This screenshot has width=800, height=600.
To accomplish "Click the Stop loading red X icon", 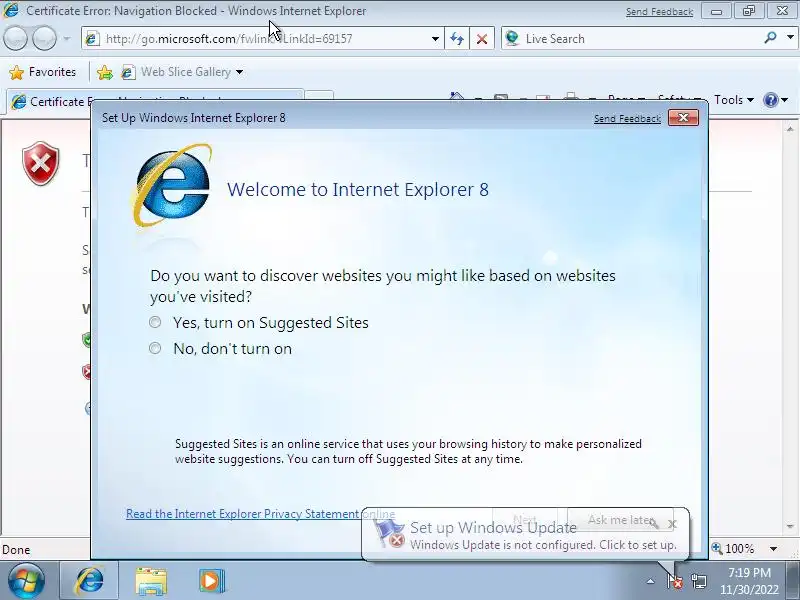I will tap(482, 39).
